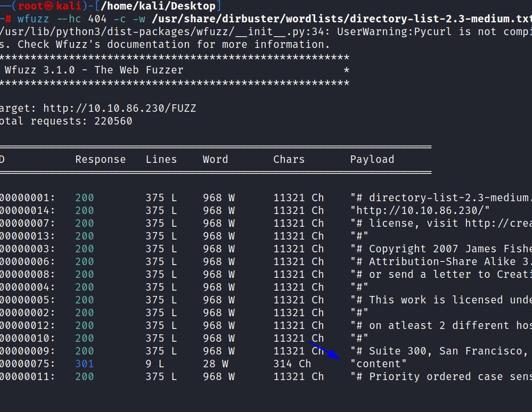This screenshot has height=412, width=532.
Task: Click the wordlist path '/usr/share/dirbuster/wordlists'
Action: pos(248,19)
